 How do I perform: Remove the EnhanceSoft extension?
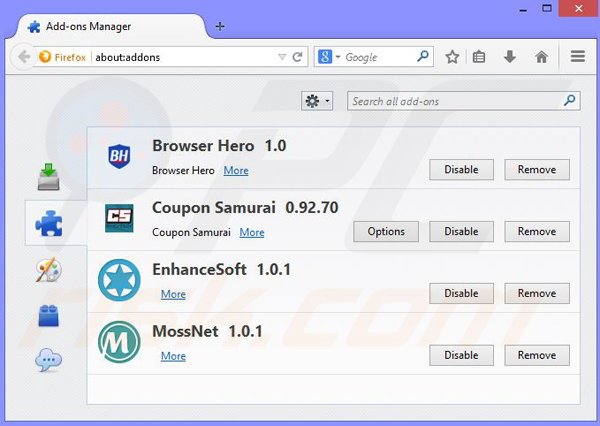537,294
